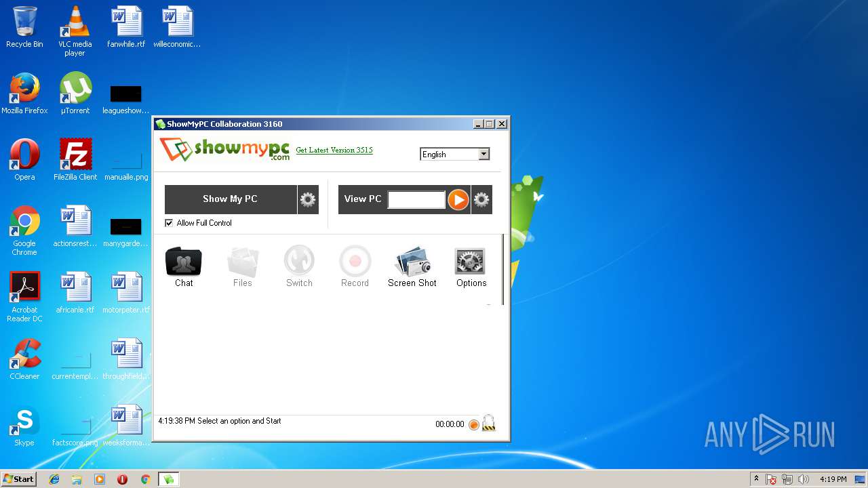Select the VLC media player shortcut
Screen dimensions: 868x488
(x=75, y=30)
